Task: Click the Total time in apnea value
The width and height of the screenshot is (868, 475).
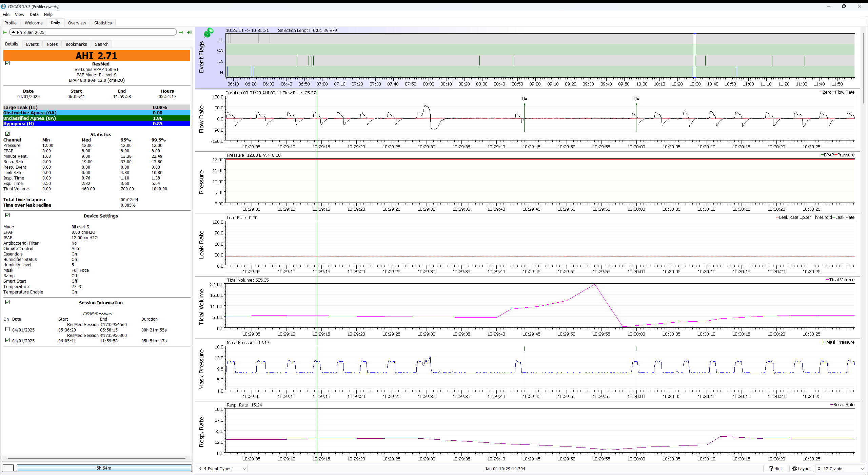Action: click(130, 199)
